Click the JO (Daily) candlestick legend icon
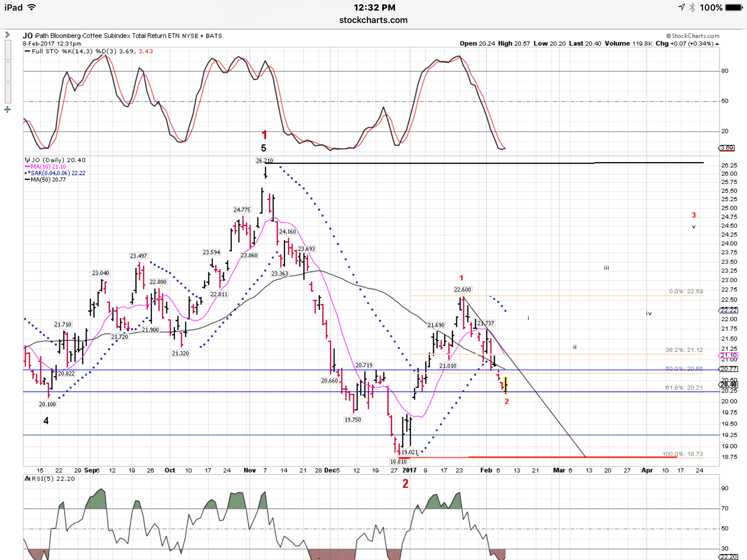The width and height of the screenshot is (747, 560). [x=27, y=160]
